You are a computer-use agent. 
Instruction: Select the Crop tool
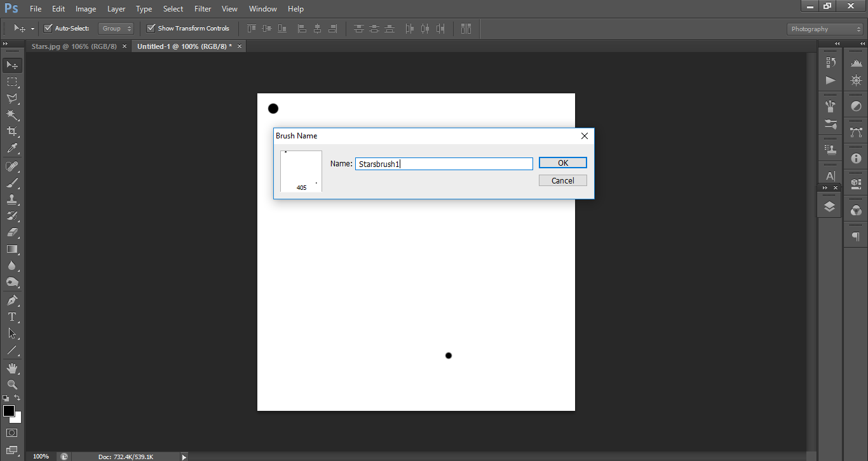(x=12, y=131)
